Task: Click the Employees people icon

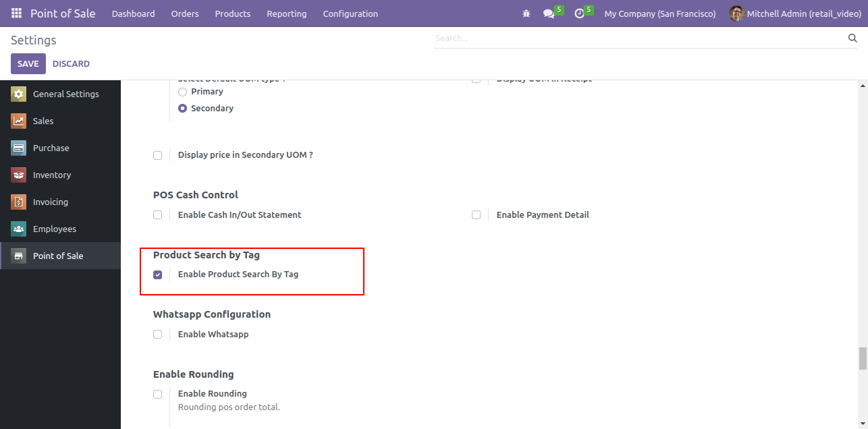Action: tap(18, 229)
